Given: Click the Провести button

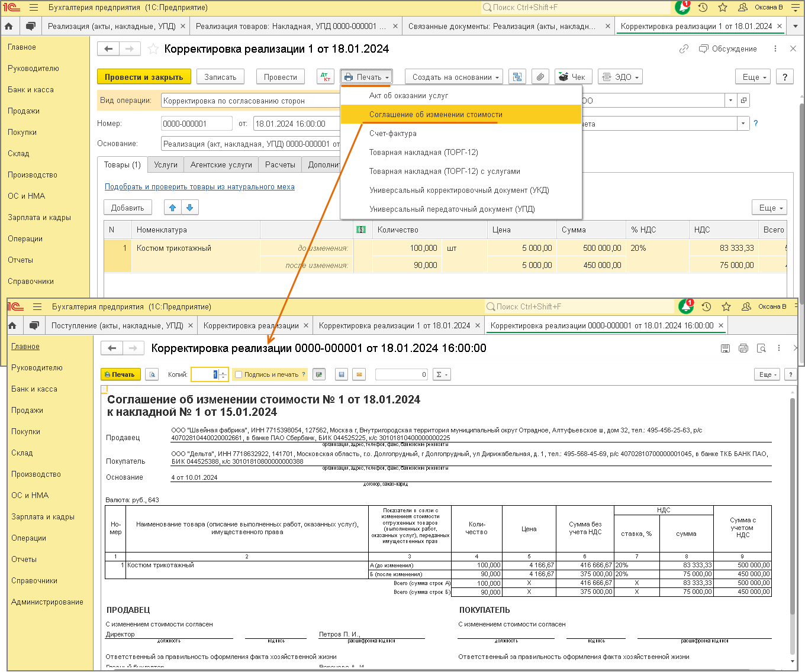Looking at the screenshot, I should pyautogui.click(x=281, y=77).
